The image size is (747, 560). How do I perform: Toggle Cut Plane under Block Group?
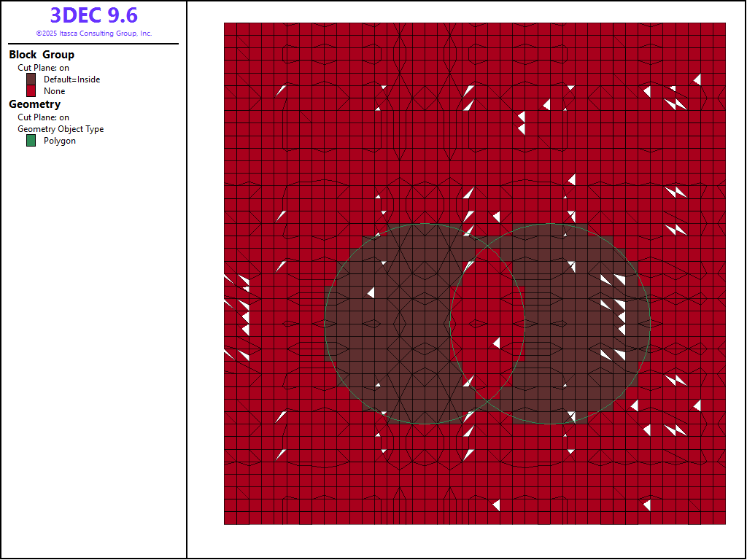coord(44,68)
